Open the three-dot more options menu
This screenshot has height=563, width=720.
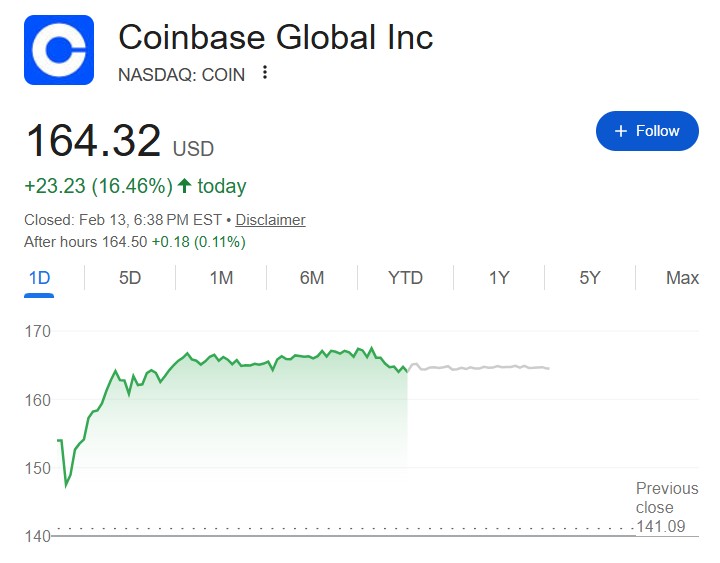click(x=265, y=73)
